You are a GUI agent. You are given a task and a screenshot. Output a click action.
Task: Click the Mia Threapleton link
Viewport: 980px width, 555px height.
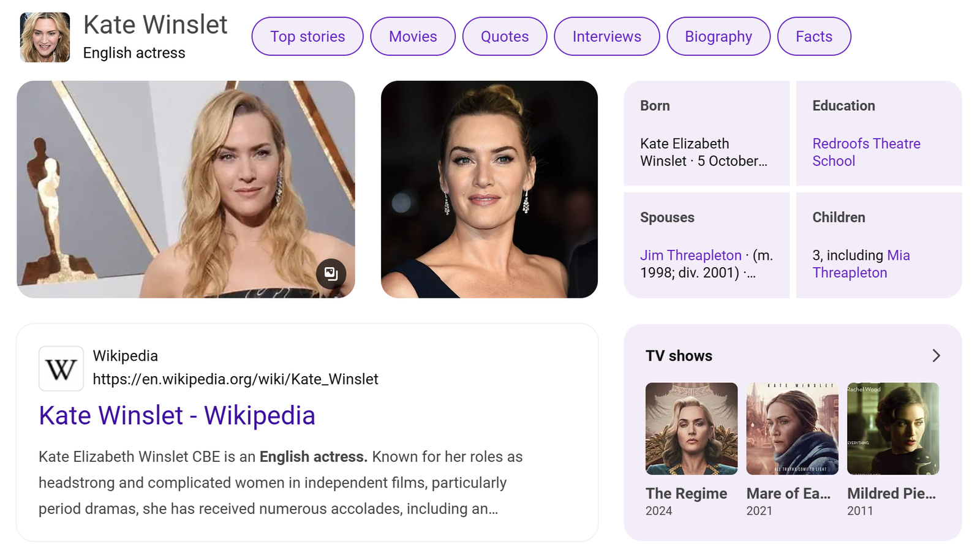coord(861,264)
